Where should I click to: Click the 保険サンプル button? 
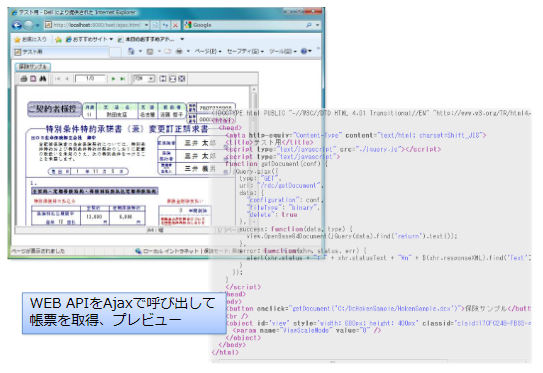(33, 66)
